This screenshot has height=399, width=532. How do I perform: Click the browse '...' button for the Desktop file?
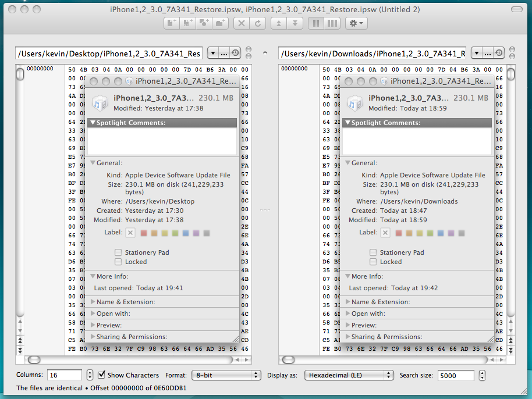[x=224, y=54]
